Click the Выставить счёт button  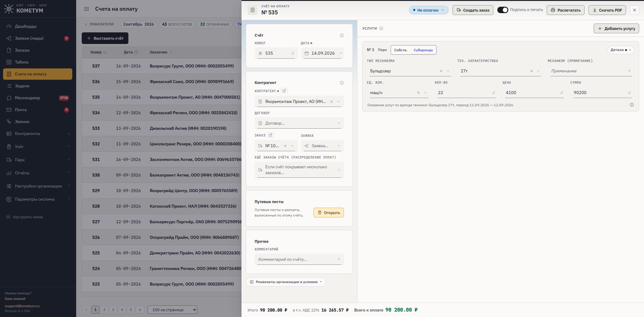coord(105,38)
